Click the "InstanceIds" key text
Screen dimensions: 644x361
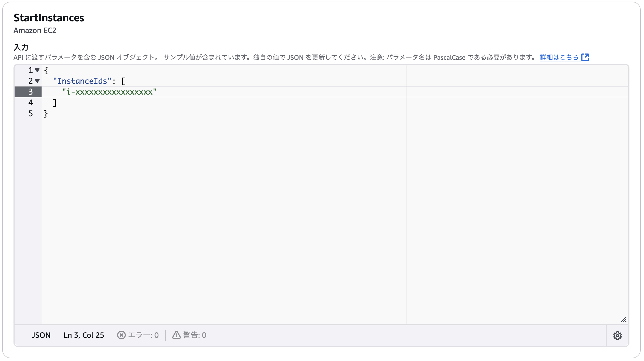82,81
